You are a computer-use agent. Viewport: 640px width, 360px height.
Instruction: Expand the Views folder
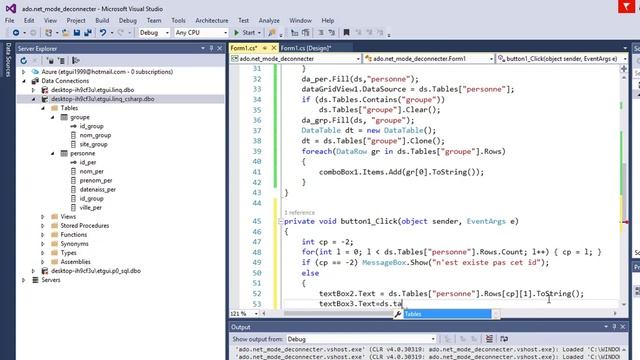pyautogui.click(x=43, y=217)
